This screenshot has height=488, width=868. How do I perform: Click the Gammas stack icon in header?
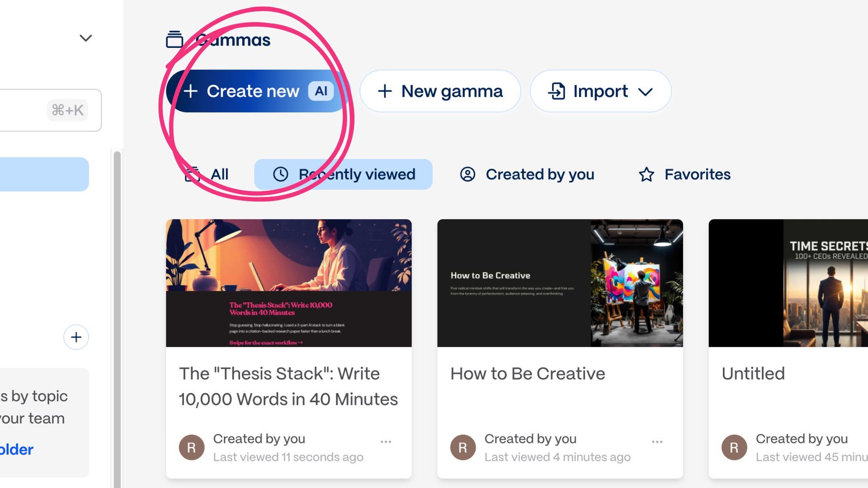tap(175, 39)
